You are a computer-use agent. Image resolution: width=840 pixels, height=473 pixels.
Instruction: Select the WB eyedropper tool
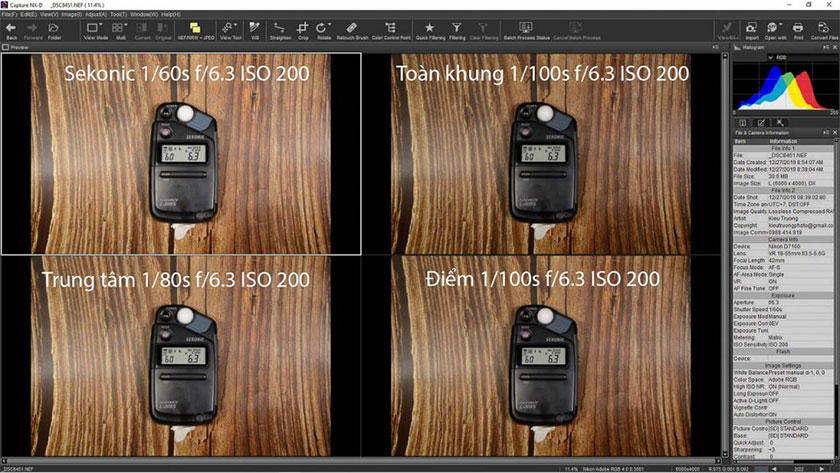[x=255, y=31]
